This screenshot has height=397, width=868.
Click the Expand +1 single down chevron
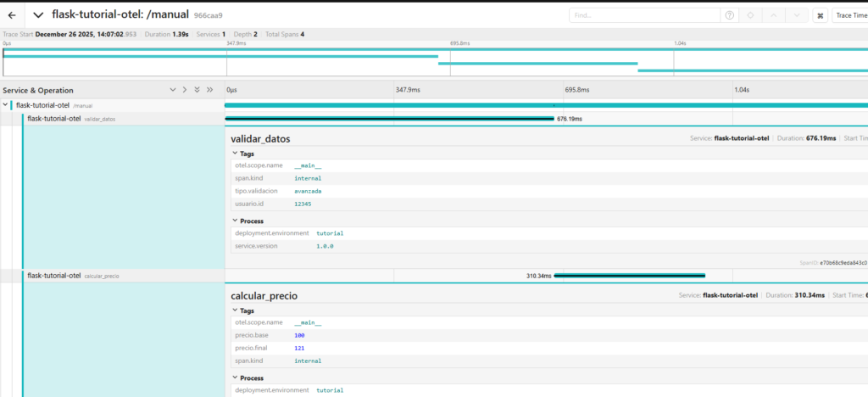point(172,90)
